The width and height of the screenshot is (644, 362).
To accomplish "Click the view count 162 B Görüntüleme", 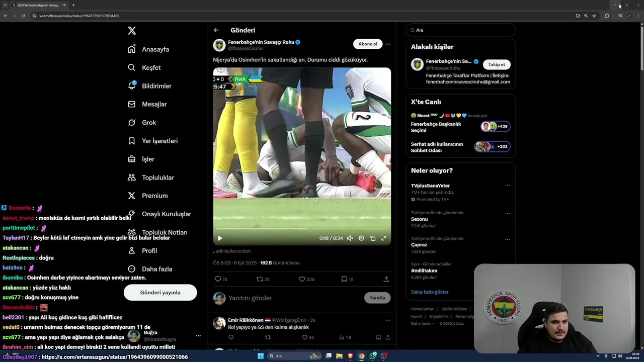I will coord(280,263).
